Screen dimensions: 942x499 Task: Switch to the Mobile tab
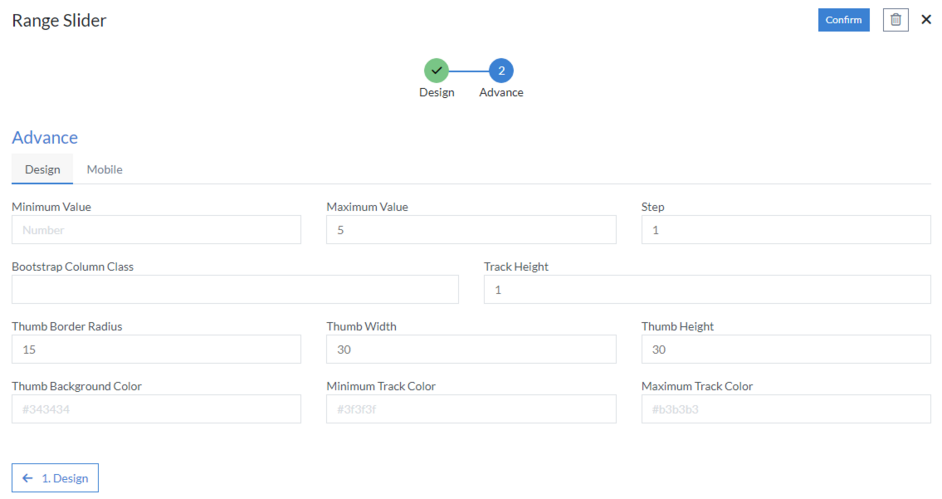pyautogui.click(x=104, y=169)
